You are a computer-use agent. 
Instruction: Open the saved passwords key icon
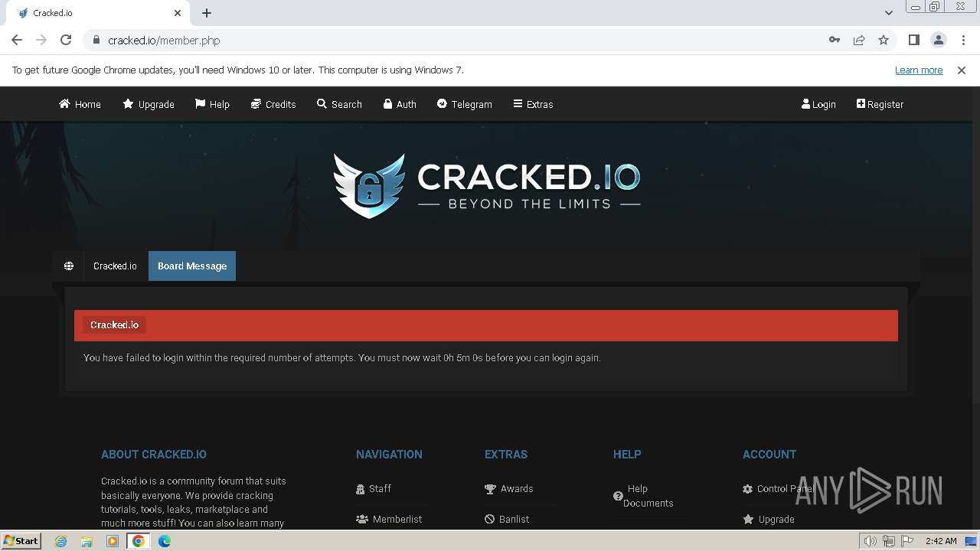[x=835, y=40]
